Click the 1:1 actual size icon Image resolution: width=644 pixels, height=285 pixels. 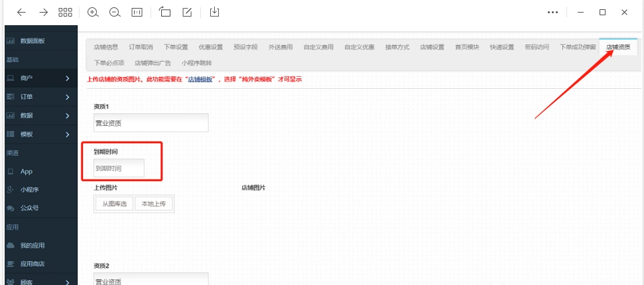tap(137, 12)
